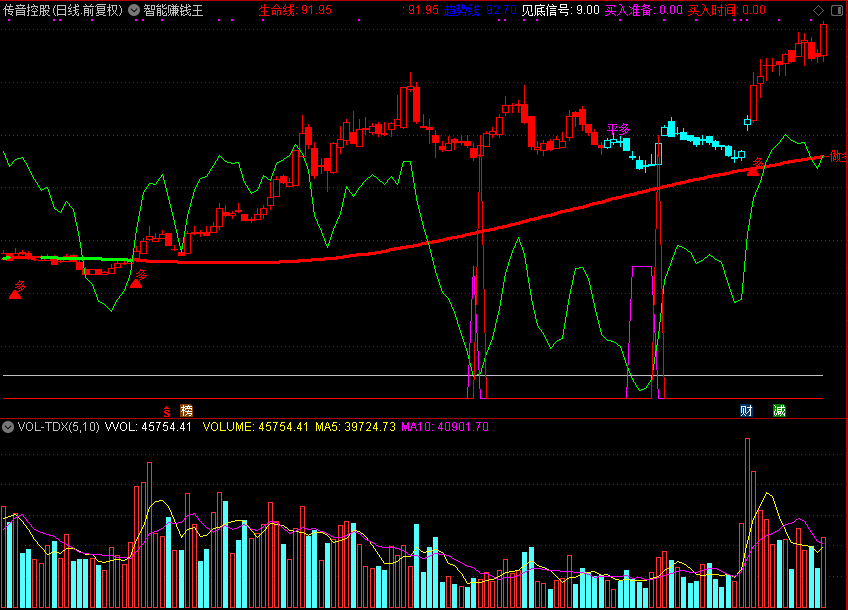
Task: Select the MA5: 39724.73 value
Action: point(355,427)
